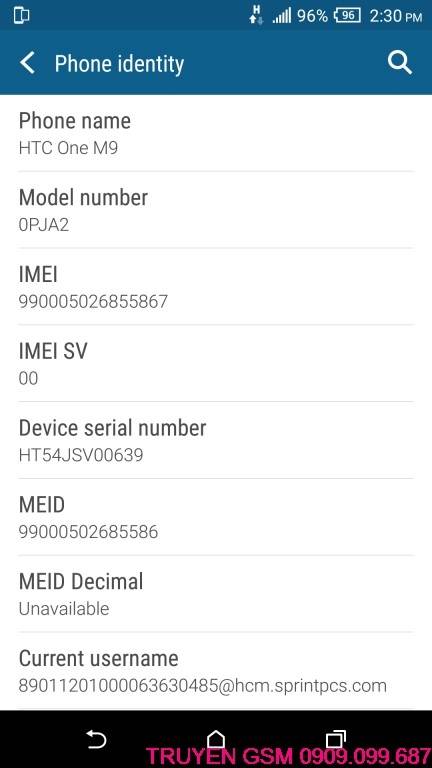
Task: Tap the notification icon in status bar
Action: coord(22,16)
